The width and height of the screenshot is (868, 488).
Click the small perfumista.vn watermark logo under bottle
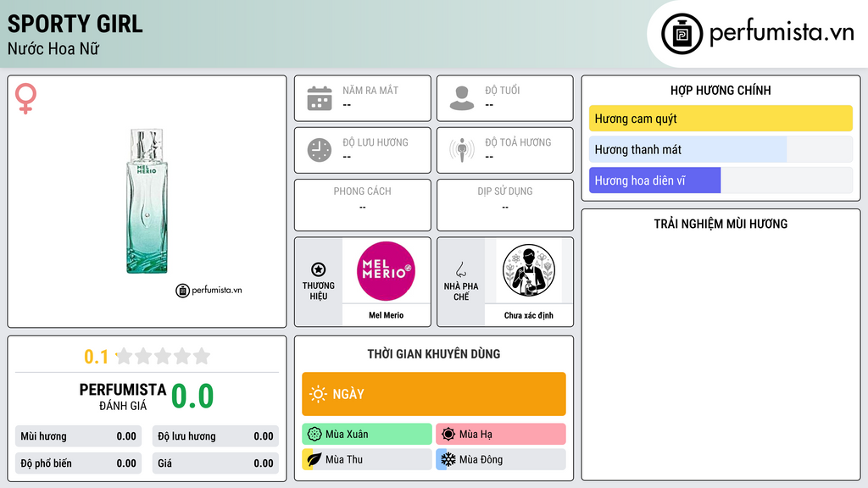tap(209, 290)
